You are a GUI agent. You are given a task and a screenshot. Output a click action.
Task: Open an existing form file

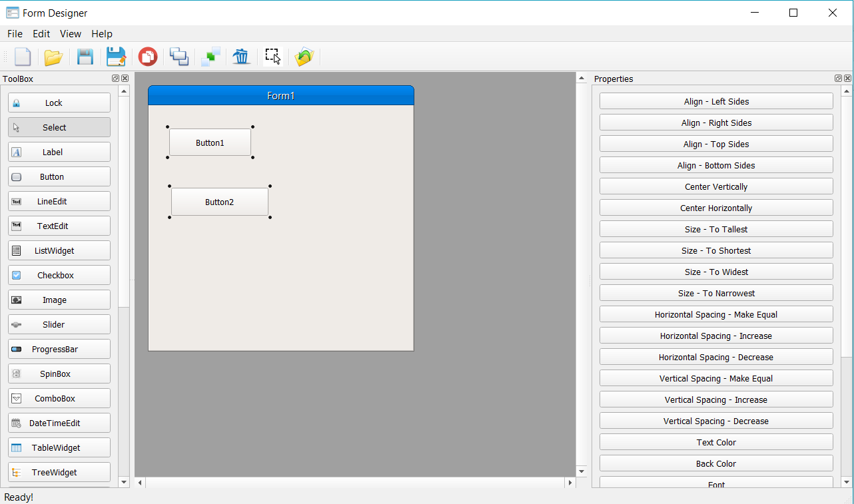pos(53,57)
